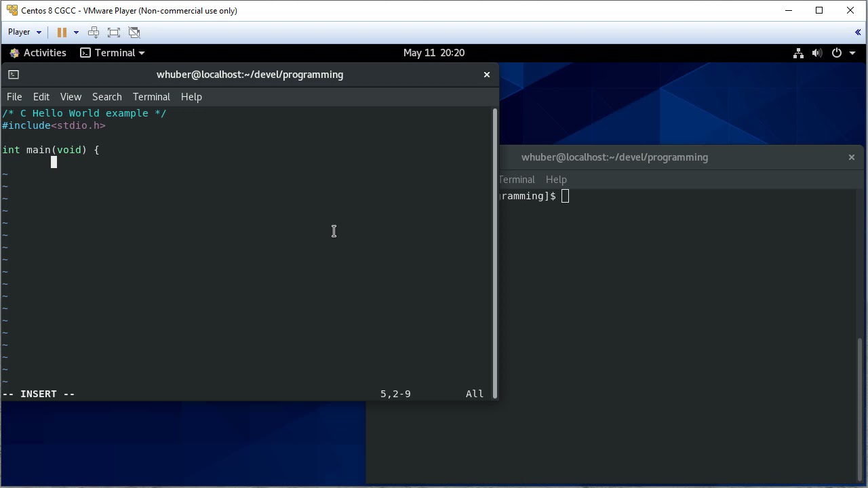
Task: Open the Search menu in front terminal
Action: 107,97
